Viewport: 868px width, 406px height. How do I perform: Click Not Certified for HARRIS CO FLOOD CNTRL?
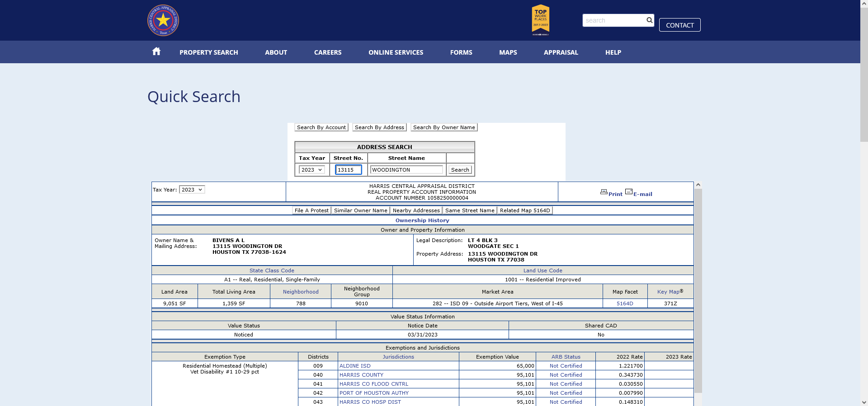click(566, 384)
